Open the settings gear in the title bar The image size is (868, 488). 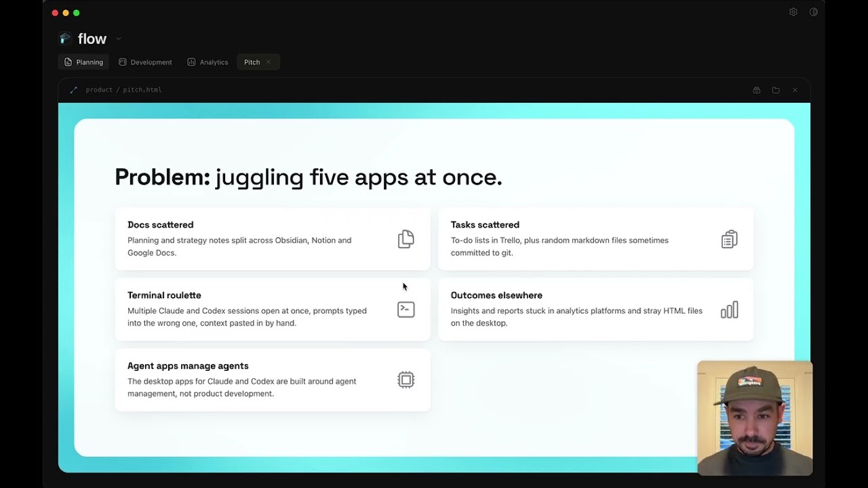(x=793, y=12)
